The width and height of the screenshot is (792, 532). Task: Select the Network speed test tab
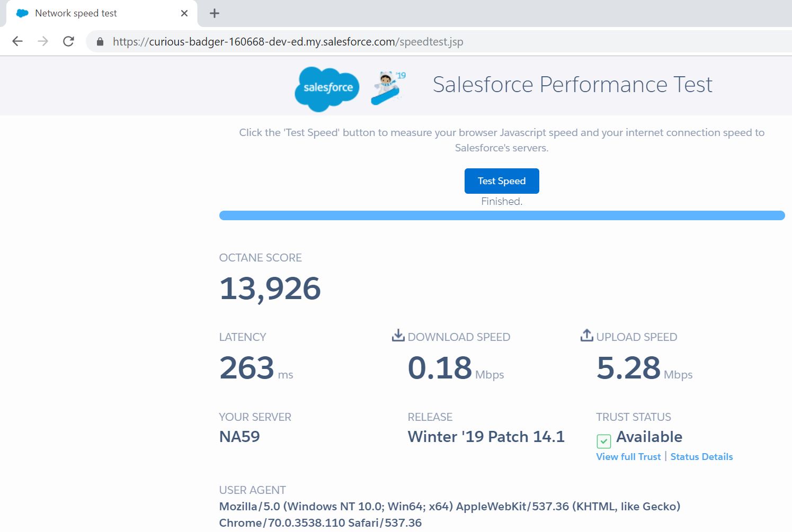coord(102,13)
